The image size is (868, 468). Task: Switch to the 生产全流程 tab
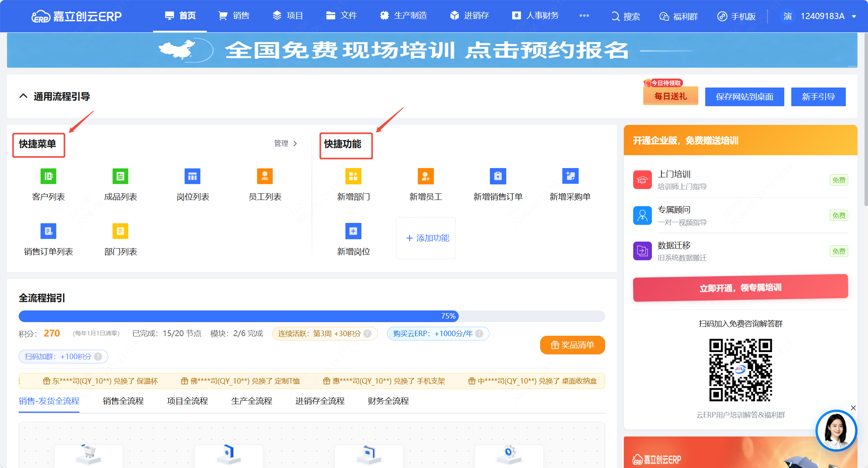coord(252,401)
